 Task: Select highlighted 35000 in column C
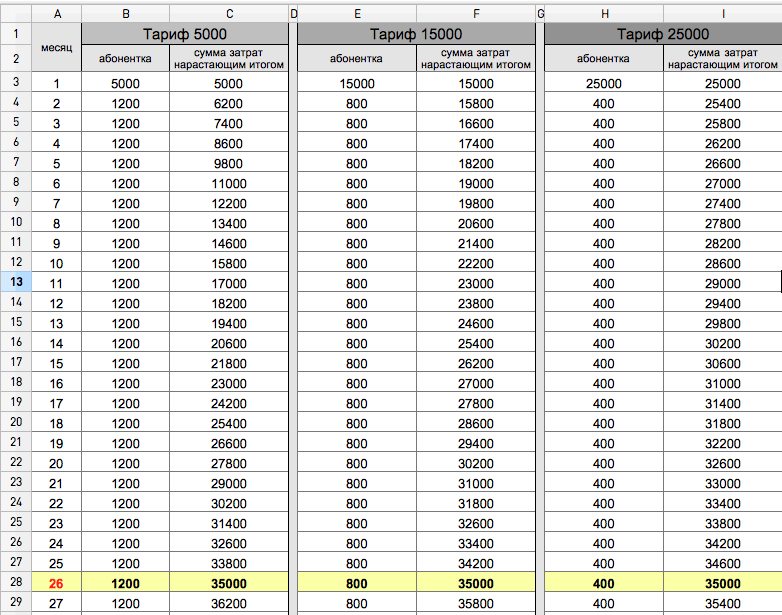click(x=229, y=583)
